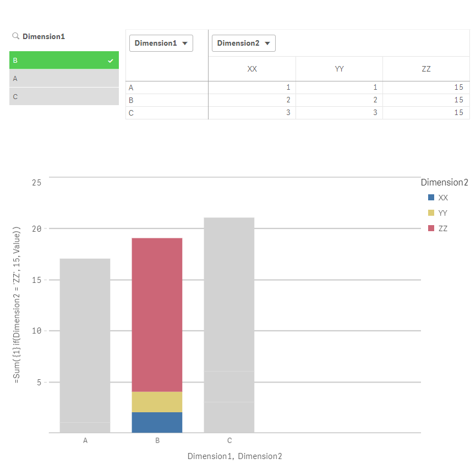Click the XX column header
The width and height of the screenshot is (476, 464).
coord(252,69)
